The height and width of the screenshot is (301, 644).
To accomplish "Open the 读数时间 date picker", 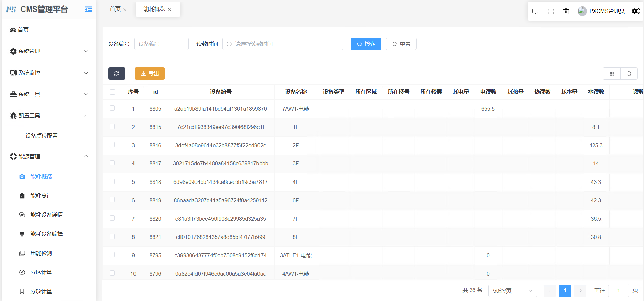I will (283, 44).
